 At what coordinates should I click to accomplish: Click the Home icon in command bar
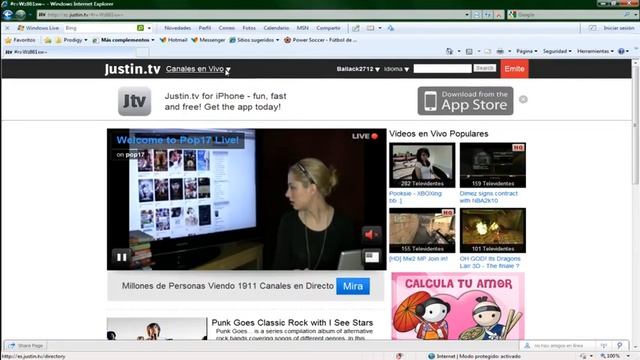[x=449, y=51]
